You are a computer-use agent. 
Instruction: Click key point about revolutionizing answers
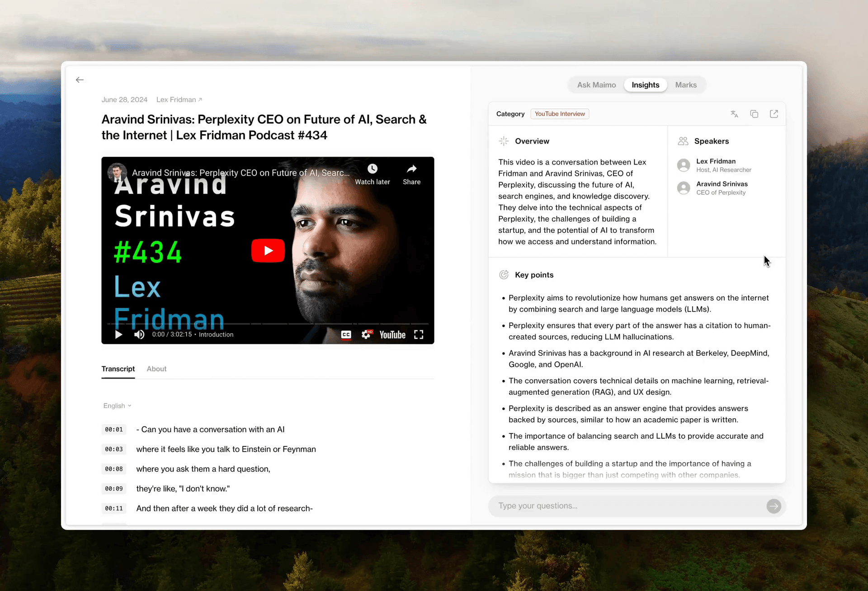638,304
